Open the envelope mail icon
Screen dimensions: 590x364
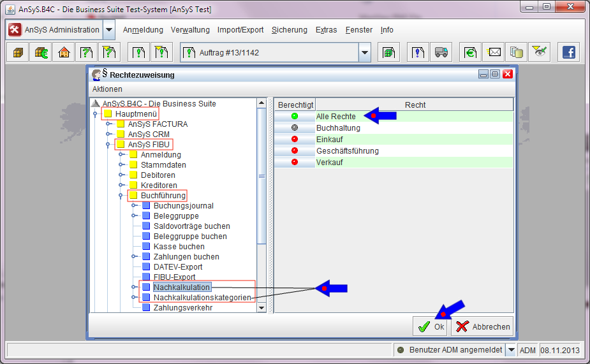[495, 53]
